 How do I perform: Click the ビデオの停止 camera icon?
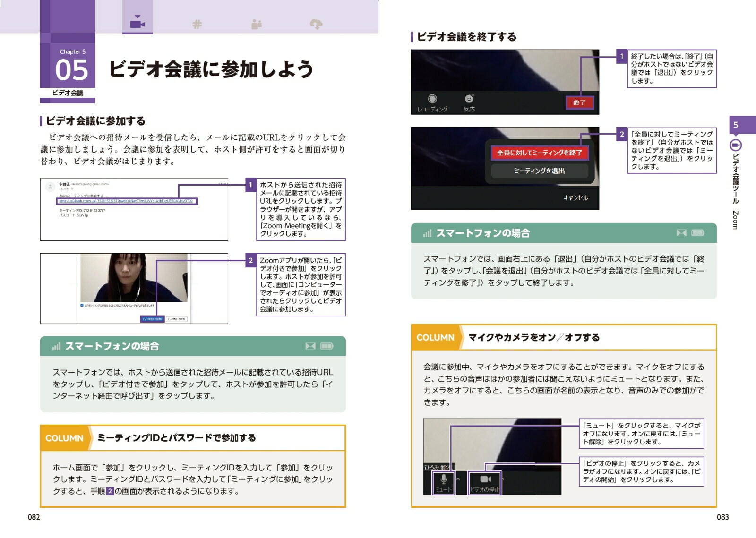pyautogui.click(x=485, y=479)
